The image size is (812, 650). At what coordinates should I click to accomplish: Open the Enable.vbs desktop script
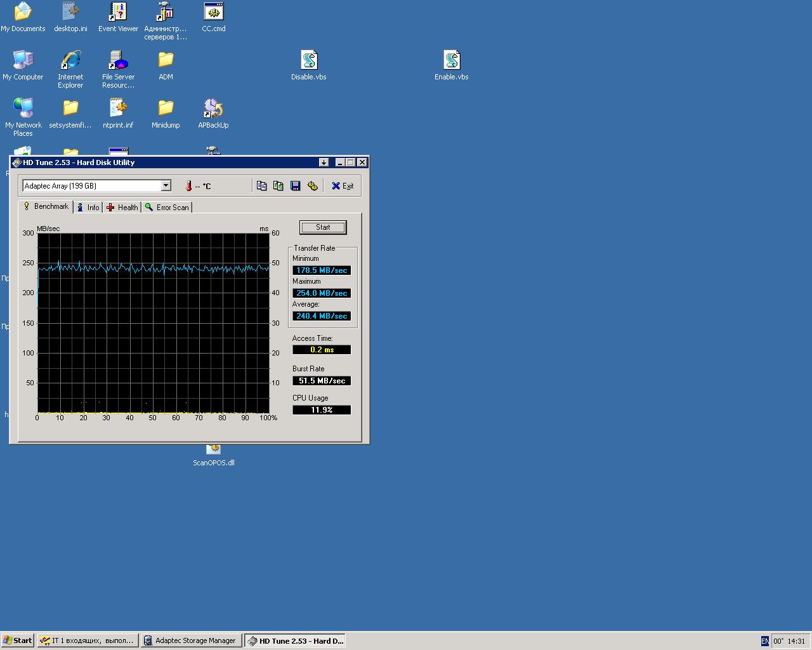(x=452, y=61)
